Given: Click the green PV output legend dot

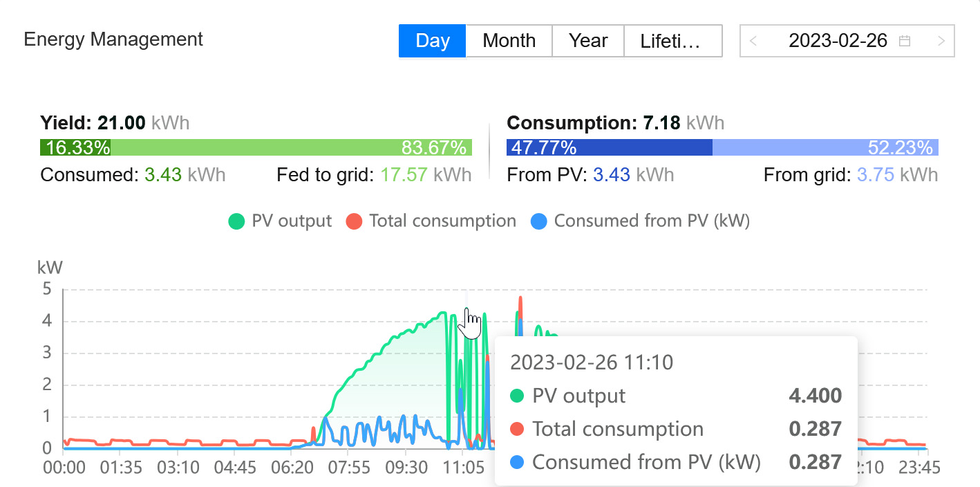Looking at the screenshot, I should pyautogui.click(x=236, y=221).
